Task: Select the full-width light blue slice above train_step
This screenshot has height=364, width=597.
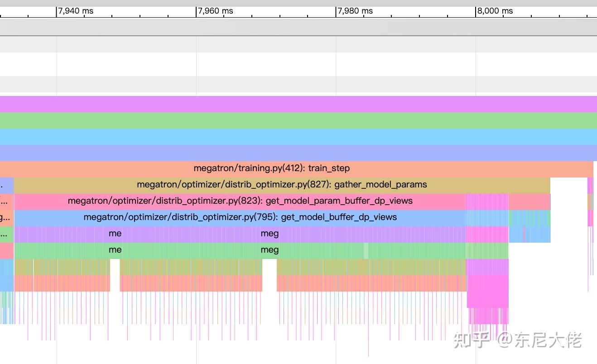Action: [298, 137]
